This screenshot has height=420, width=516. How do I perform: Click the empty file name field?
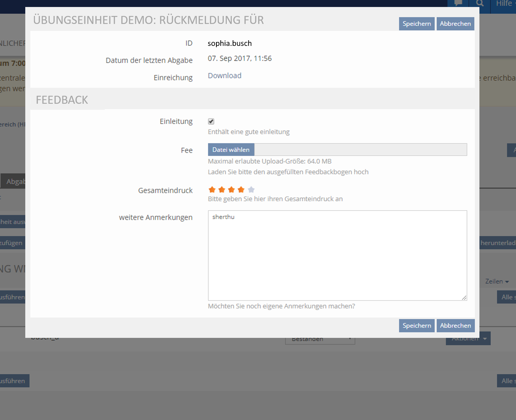(360, 150)
